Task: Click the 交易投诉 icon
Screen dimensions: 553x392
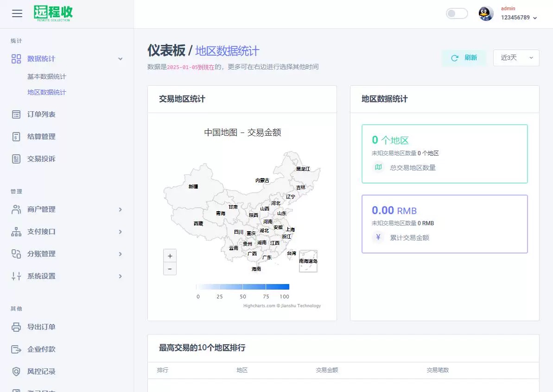Action: [x=16, y=159]
